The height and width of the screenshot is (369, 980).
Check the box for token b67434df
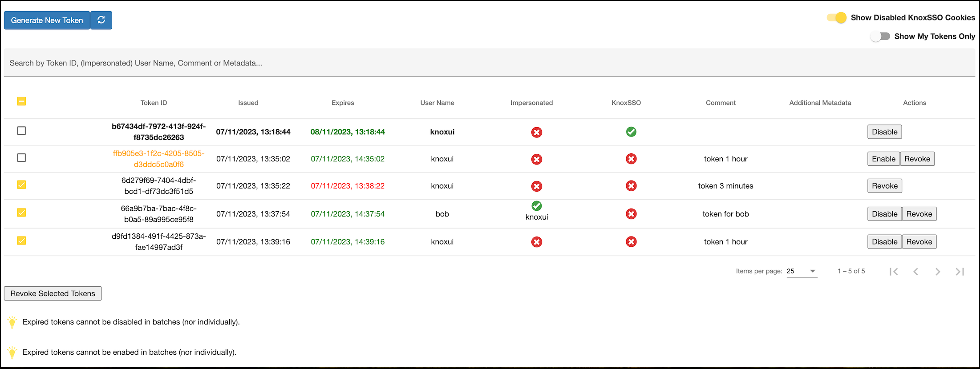(x=21, y=131)
